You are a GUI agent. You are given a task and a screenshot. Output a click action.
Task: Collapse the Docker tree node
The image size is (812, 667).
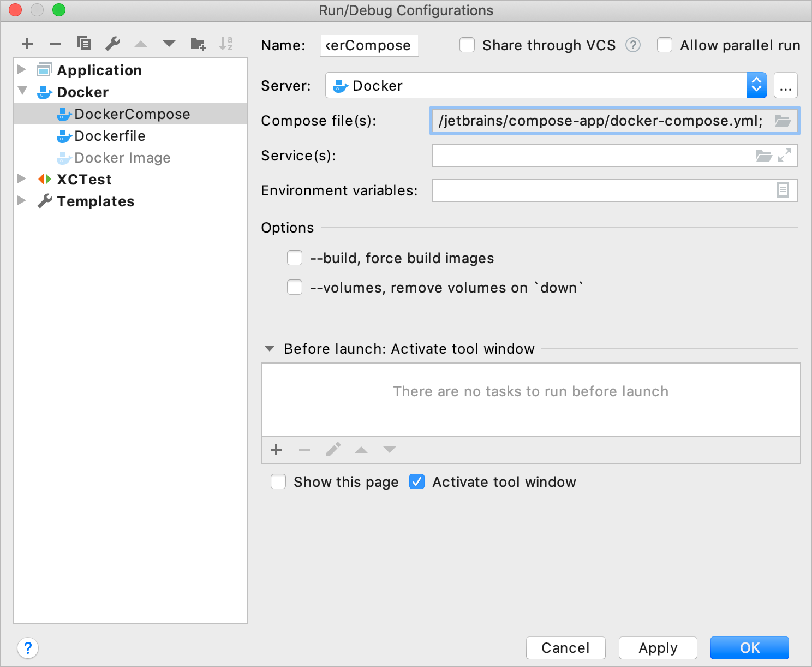22,91
